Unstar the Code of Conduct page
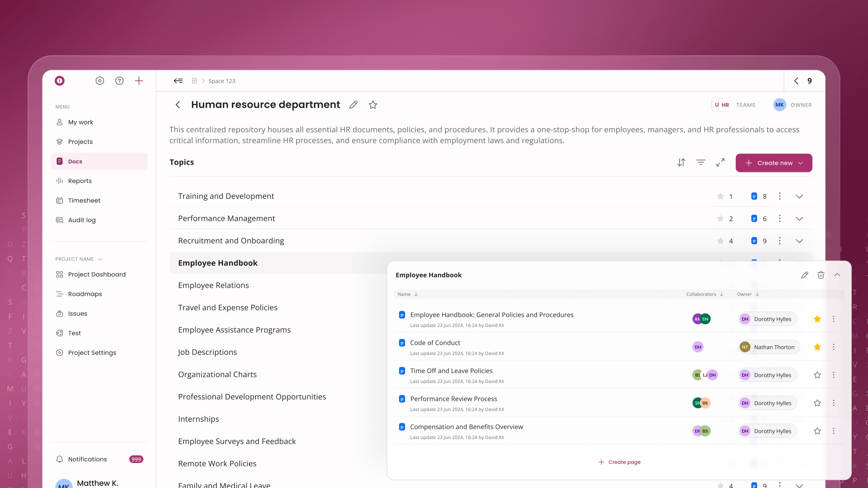The image size is (868, 488). point(817,347)
